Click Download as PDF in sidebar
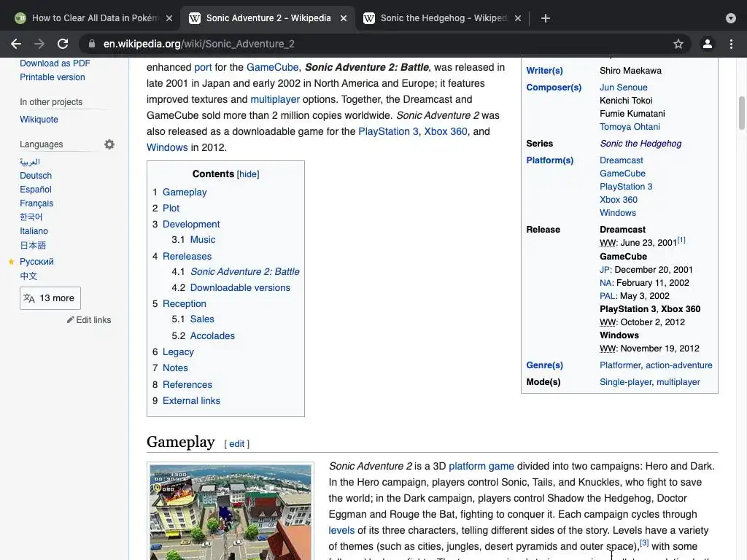Image resolution: width=747 pixels, height=560 pixels. coord(55,63)
